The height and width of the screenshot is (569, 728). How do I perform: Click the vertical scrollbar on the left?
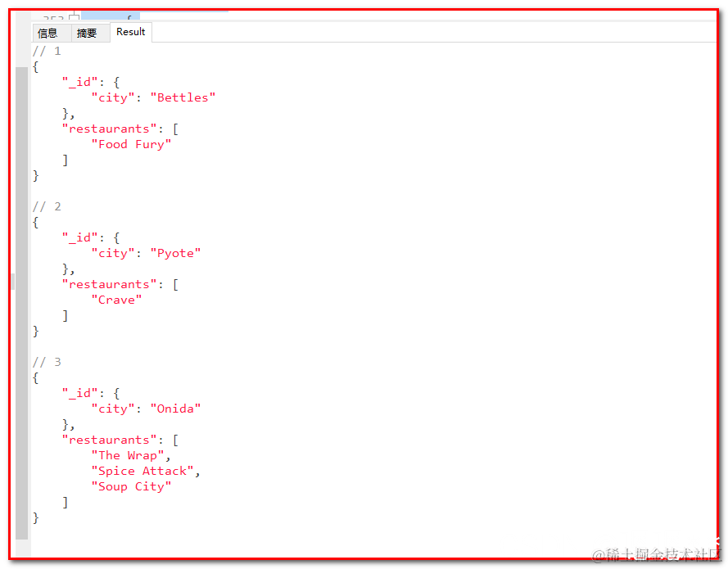click(x=21, y=303)
